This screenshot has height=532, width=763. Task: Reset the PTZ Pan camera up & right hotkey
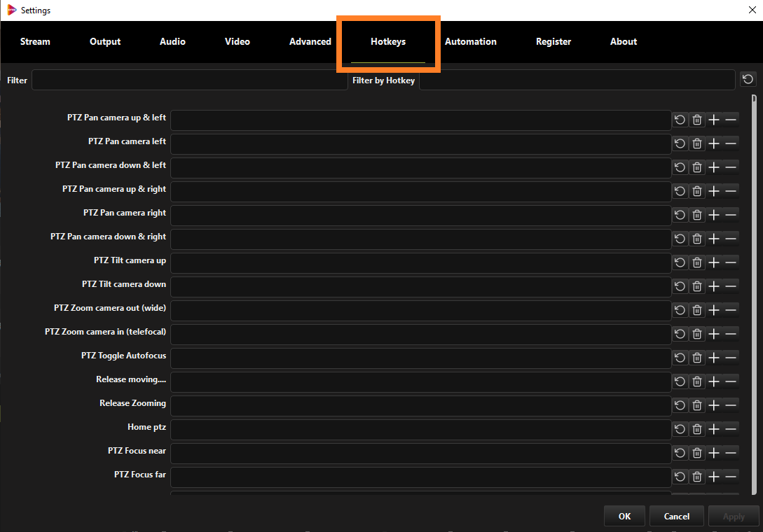(x=680, y=191)
